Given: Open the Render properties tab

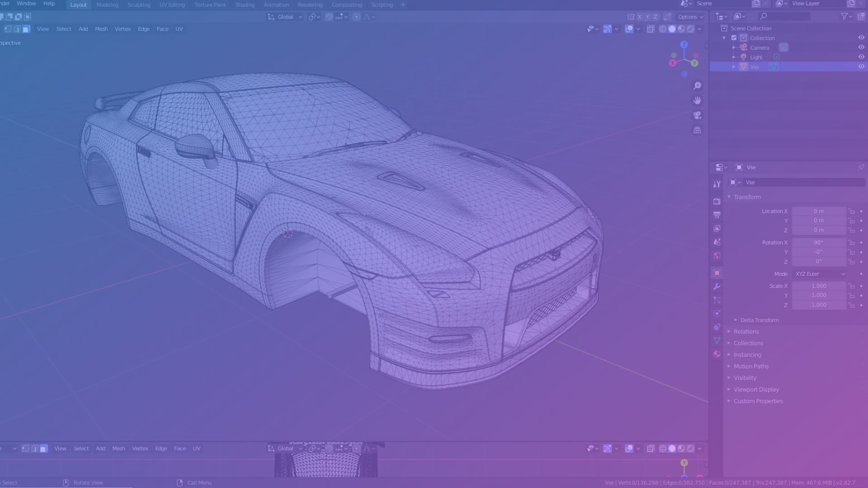Looking at the screenshot, I should click(x=717, y=201).
